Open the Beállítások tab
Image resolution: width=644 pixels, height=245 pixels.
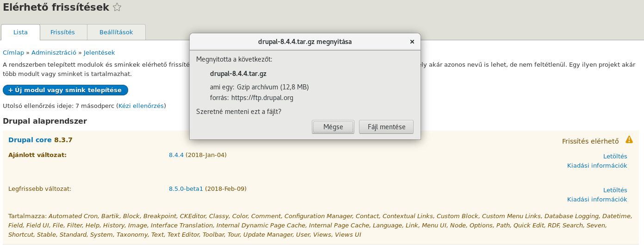[116, 32]
